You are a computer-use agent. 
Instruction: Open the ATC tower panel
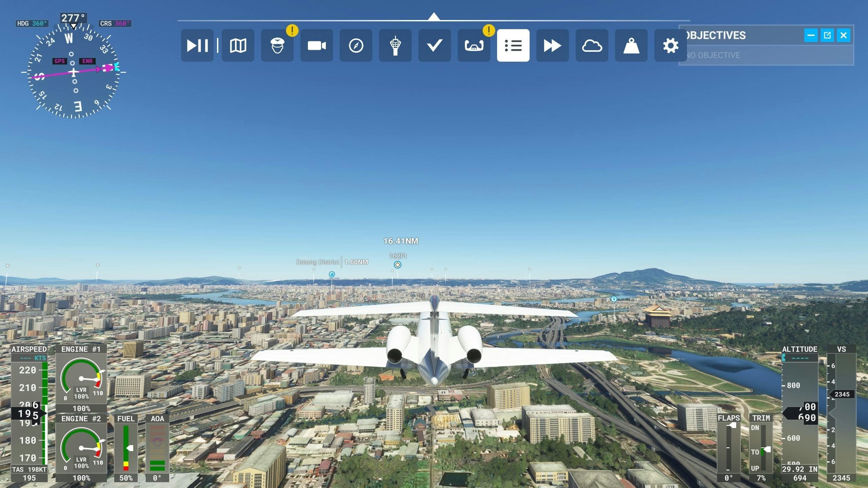[395, 45]
